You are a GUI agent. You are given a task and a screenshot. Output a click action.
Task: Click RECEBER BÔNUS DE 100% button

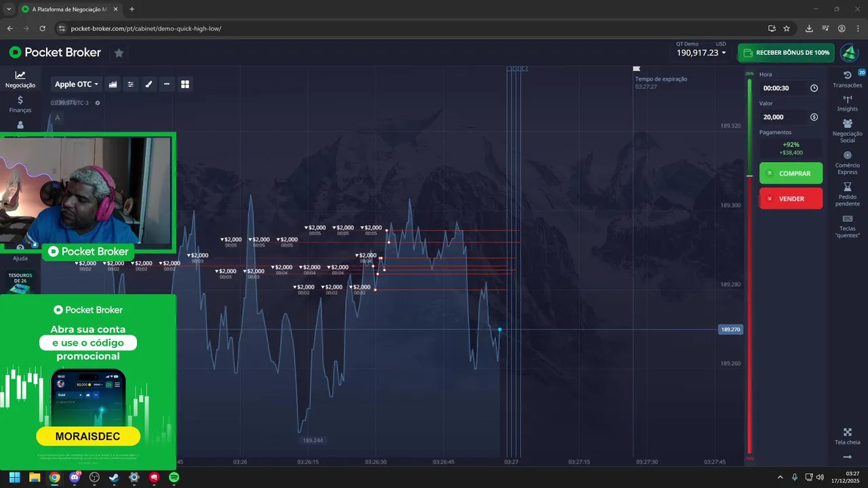coord(787,52)
